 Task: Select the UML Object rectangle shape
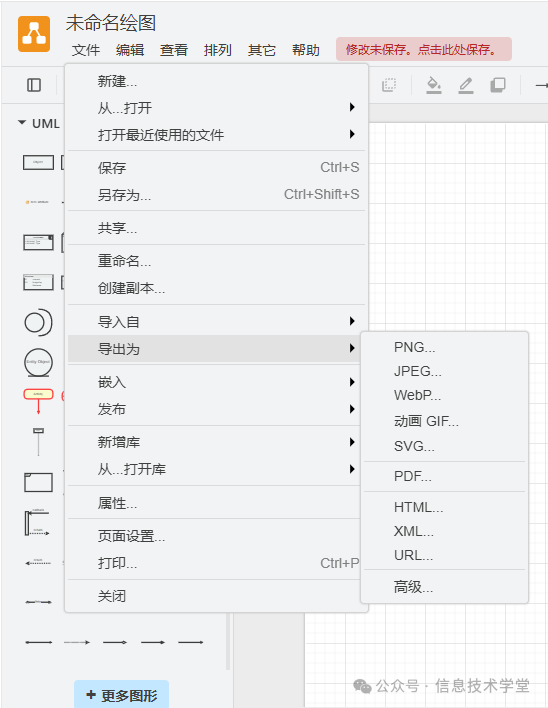click(38, 162)
